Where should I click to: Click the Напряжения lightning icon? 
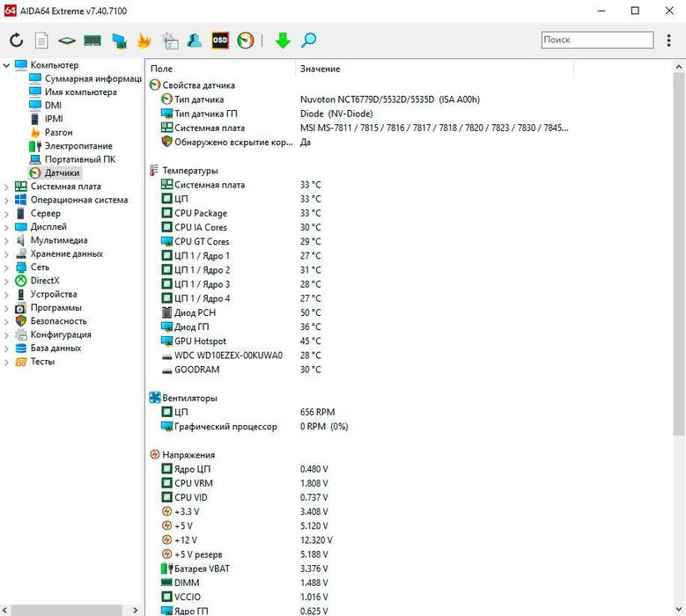[x=154, y=455]
